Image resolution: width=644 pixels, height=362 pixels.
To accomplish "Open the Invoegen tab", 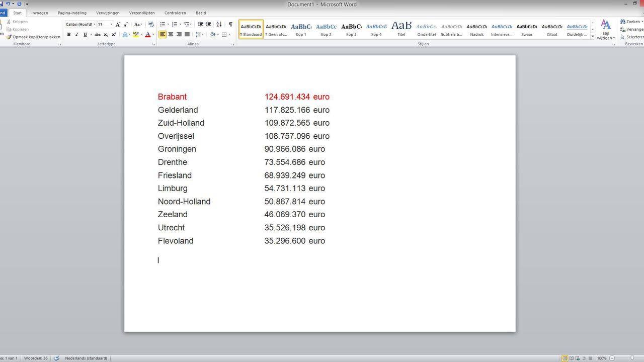I will tap(40, 13).
